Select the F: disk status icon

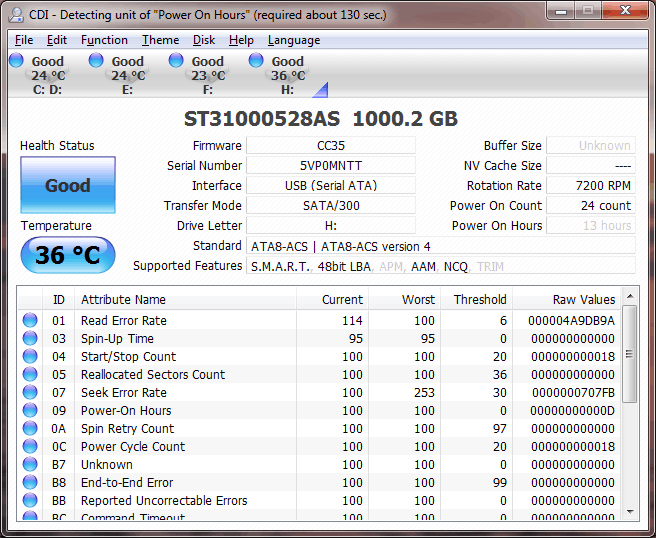199,74
